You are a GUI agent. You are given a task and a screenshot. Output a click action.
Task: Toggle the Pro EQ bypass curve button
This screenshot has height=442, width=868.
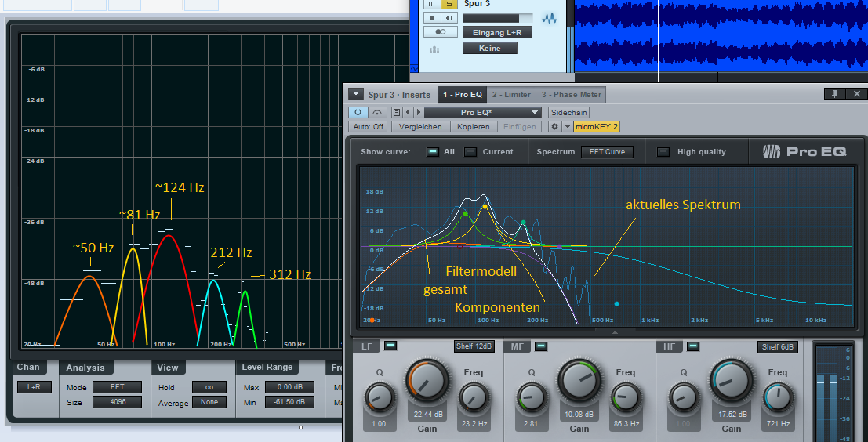(377, 112)
